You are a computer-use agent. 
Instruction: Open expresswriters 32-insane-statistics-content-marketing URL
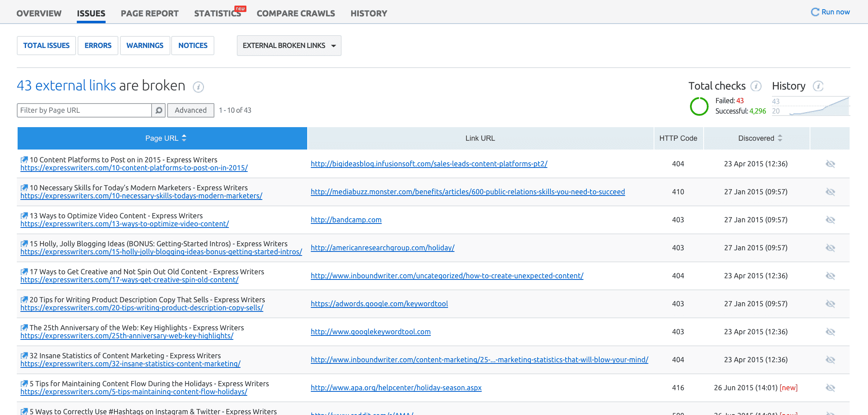tap(130, 364)
